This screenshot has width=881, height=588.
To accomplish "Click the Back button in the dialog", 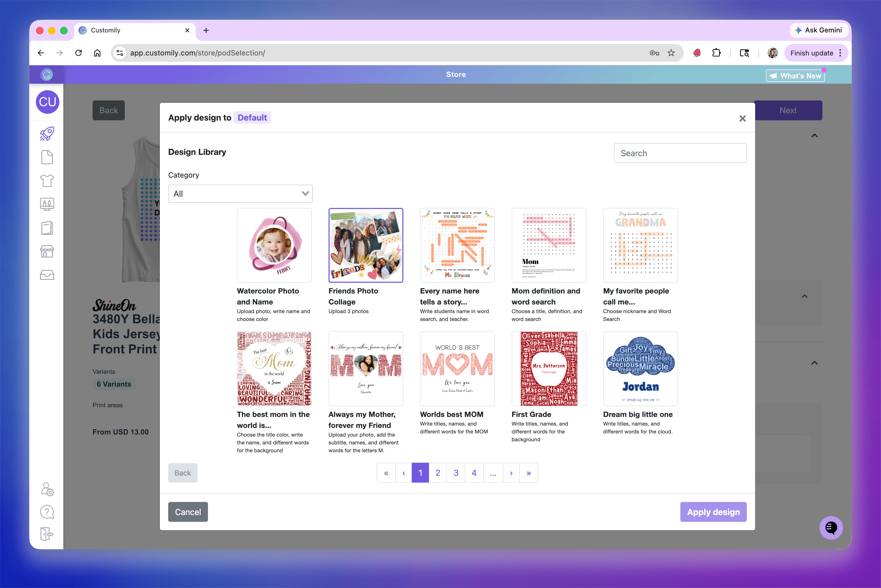I will coord(183,473).
